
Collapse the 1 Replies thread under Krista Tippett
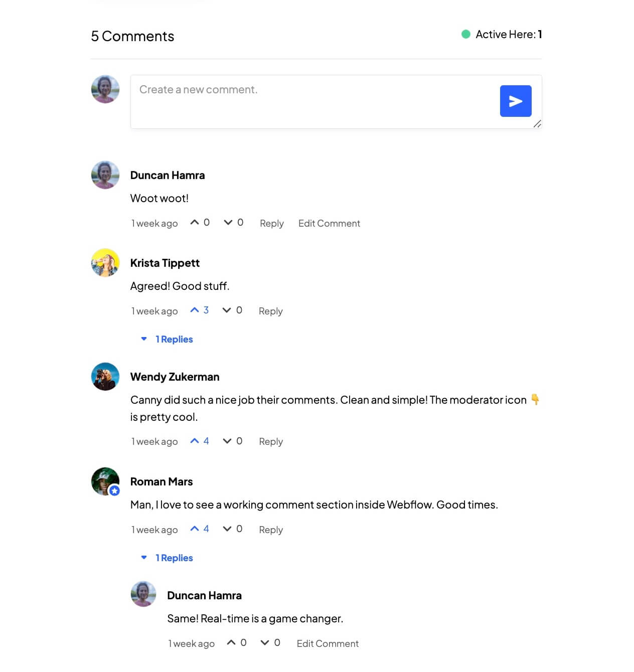coord(174,339)
